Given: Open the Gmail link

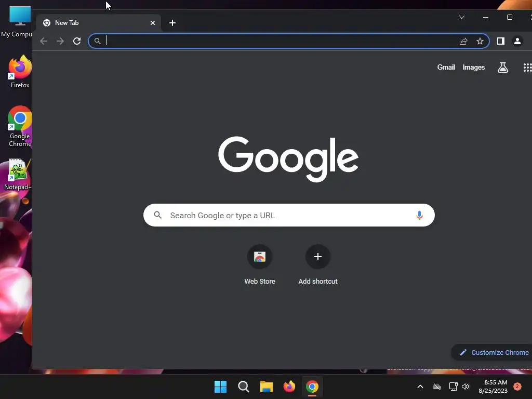Looking at the screenshot, I should [x=446, y=67].
